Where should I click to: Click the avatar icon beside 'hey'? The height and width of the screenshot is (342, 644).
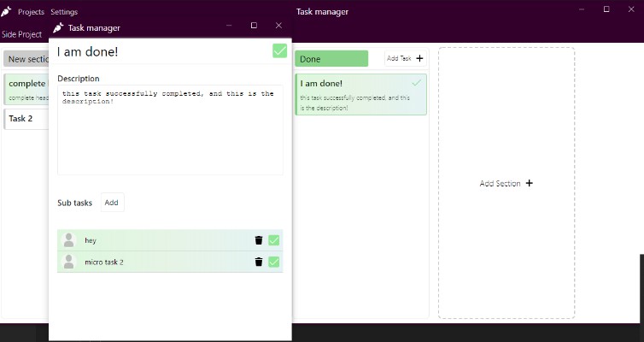point(69,240)
